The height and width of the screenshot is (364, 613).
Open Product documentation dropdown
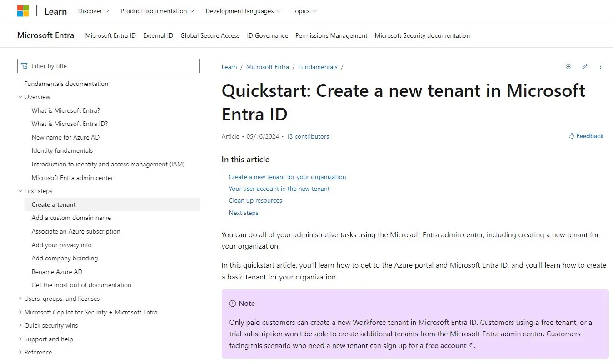(x=157, y=11)
